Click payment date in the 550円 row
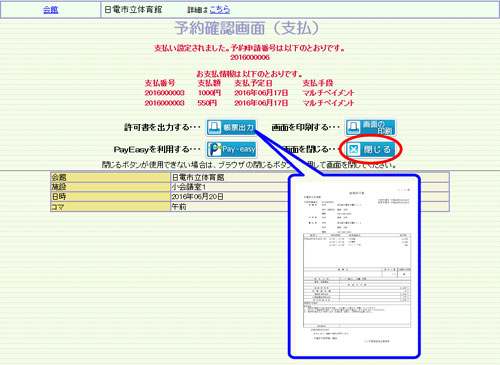 point(261,103)
